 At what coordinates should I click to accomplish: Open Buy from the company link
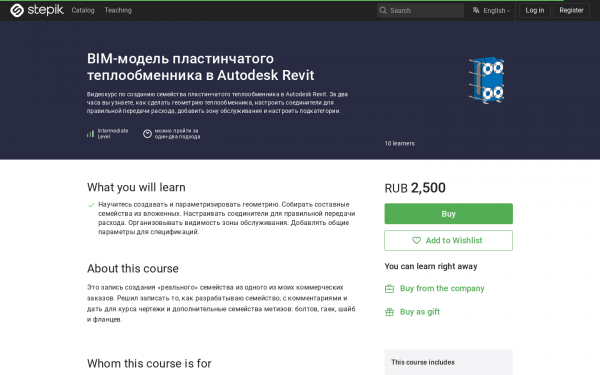tap(442, 288)
